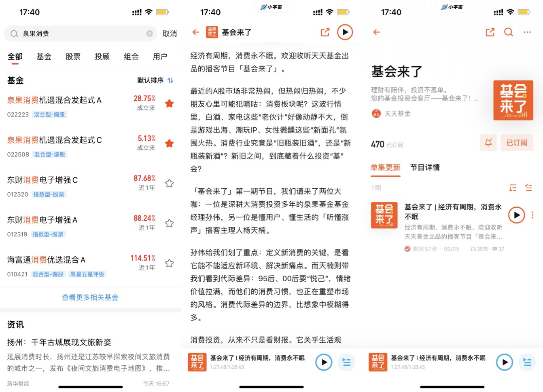Select 单集更新 tab

click(x=386, y=167)
